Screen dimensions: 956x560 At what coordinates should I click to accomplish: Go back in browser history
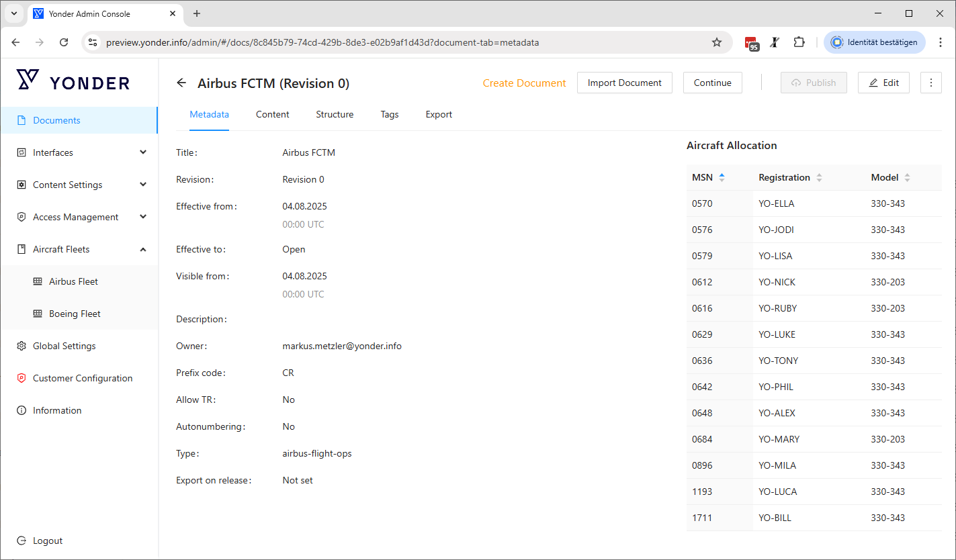15,42
